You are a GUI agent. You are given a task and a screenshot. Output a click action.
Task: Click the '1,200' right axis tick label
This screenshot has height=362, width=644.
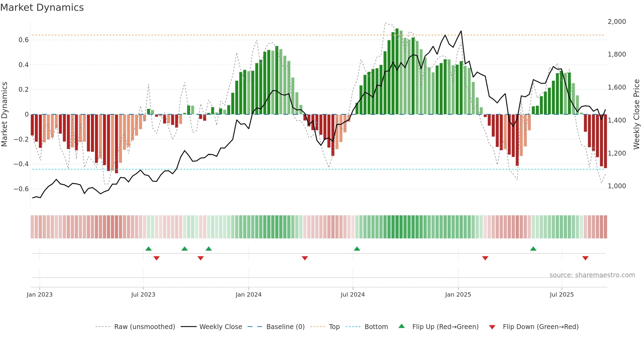point(617,153)
